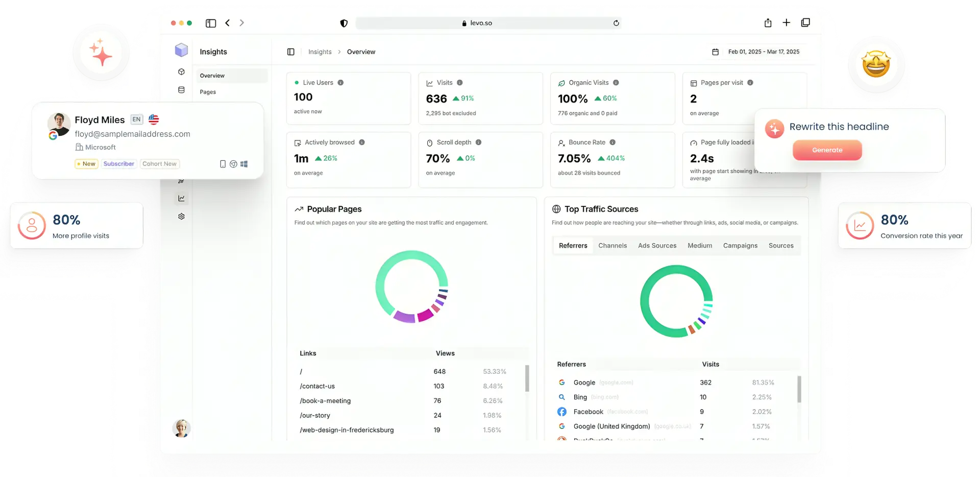Viewport: 980px width, 477px height.
Task: Toggle the browser sidebar panel
Action: [211, 23]
